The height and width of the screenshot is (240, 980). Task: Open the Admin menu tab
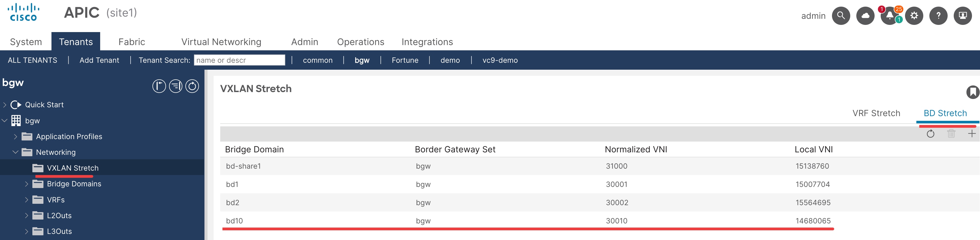[x=304, y=41]
